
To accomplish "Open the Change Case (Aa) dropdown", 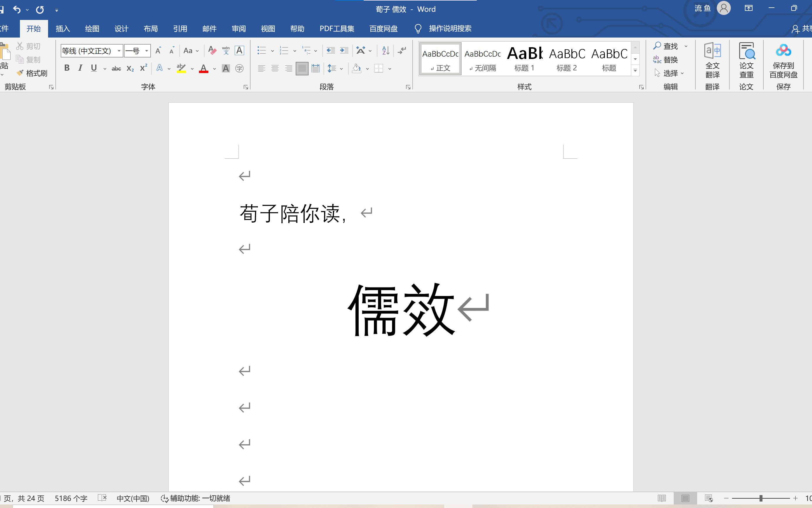I will click(x=191, y=50).
